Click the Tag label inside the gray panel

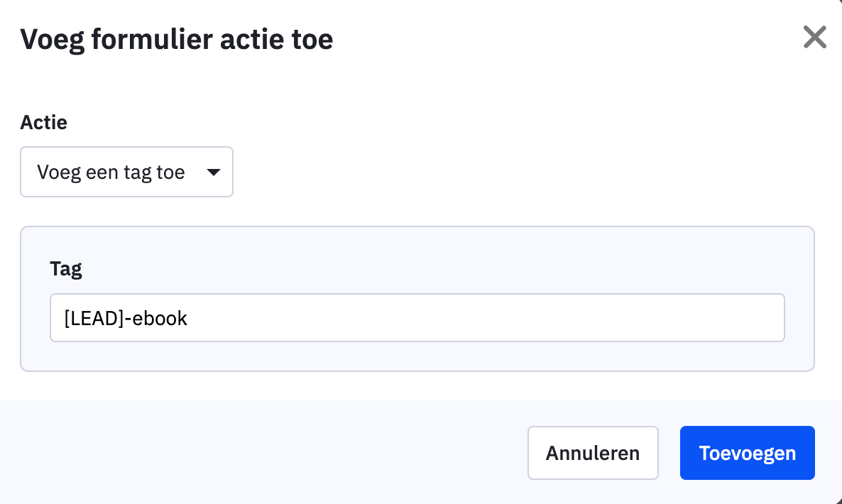[66, 268]
